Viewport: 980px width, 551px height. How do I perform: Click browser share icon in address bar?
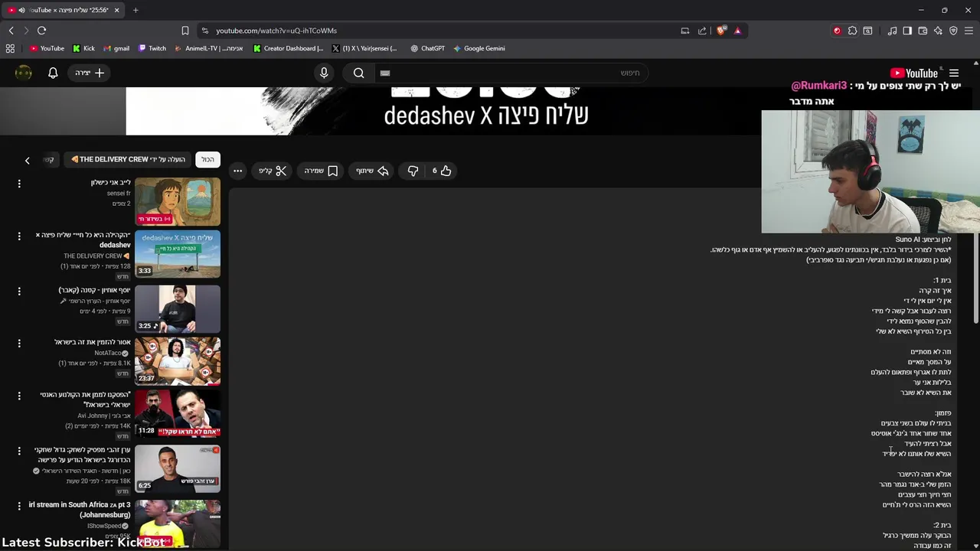pos(702,31)
